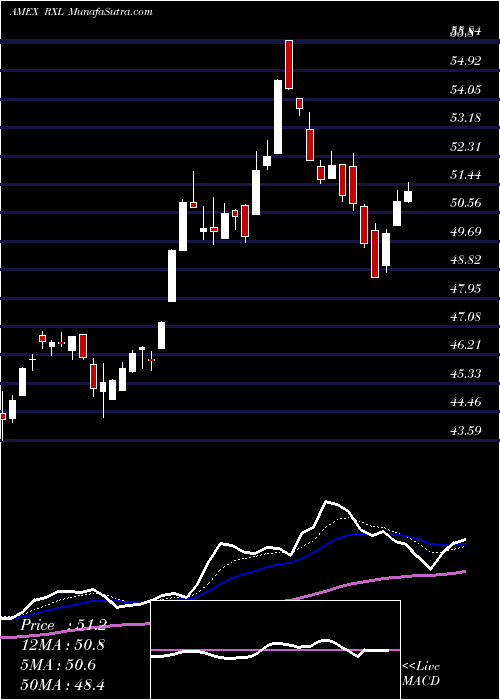Select the 47.95 price axis label
Image resolution: width=500 pixels, height=700 pixels.
click(466, 288)
